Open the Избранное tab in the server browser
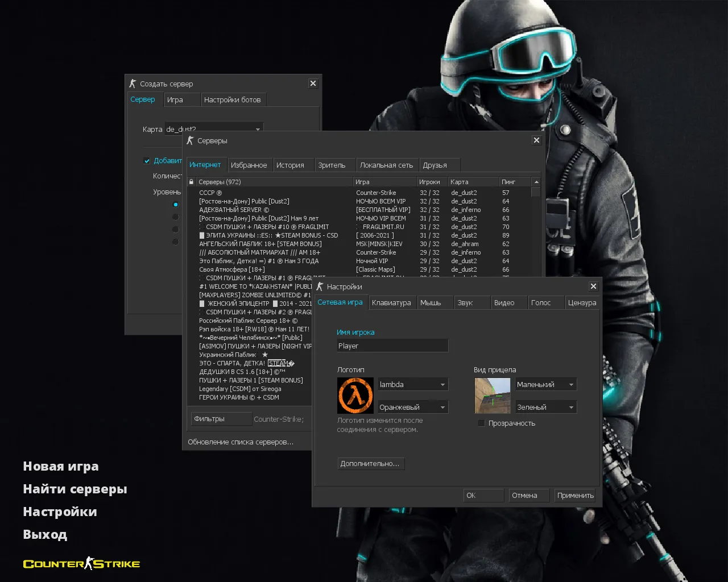Viewport: 728px width, 582px height. pyautogui.click(x=250, y=164)
